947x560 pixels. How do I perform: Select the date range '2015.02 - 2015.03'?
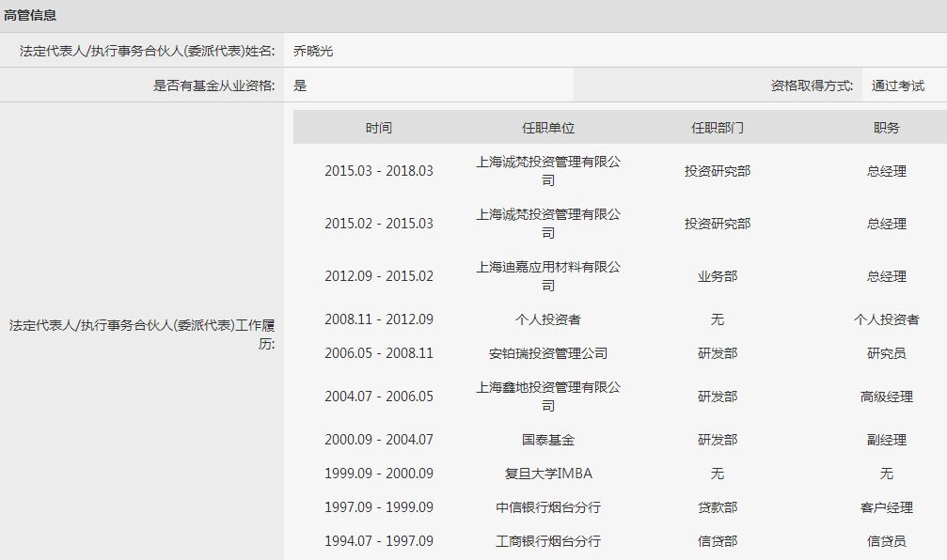tap(379, 224)
